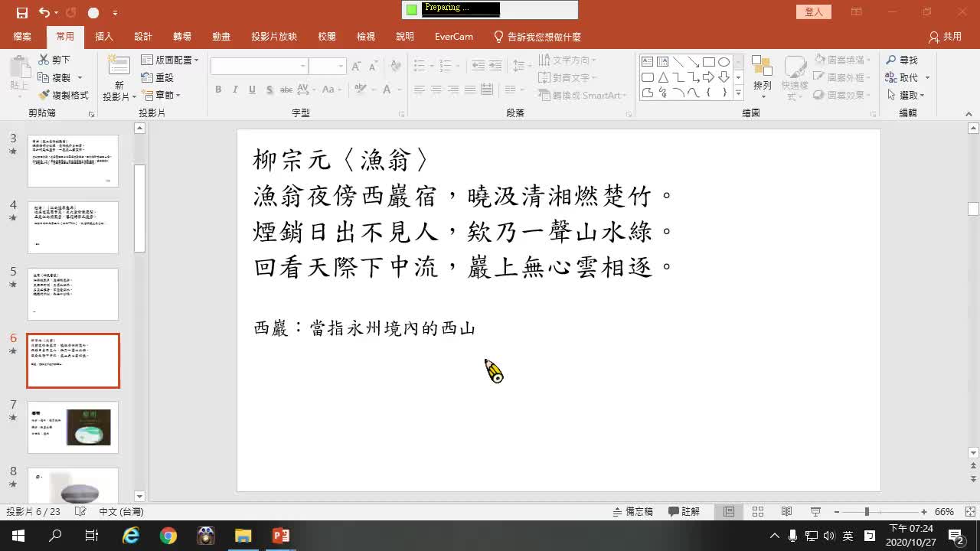Switch to Reading view icon
Image resolution: width=980 pixels, height=551 pixels.
pos(786,512)
